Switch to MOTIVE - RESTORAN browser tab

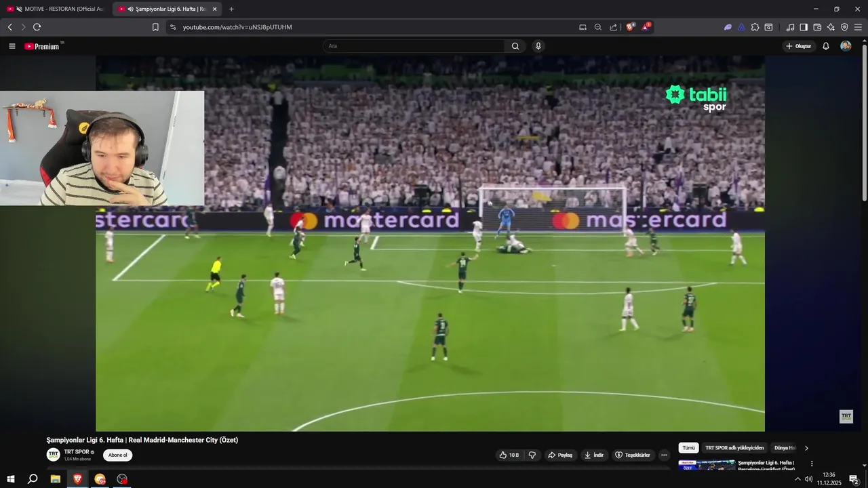click(56, 9)
